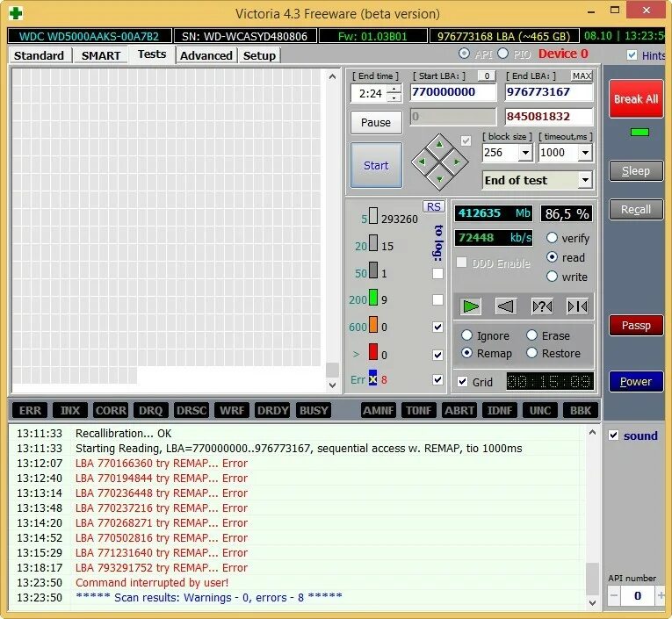The height and width of the screenshot is (619, 672).
Task: Choose Ignore for bad block handling
Action: (466, 335)
